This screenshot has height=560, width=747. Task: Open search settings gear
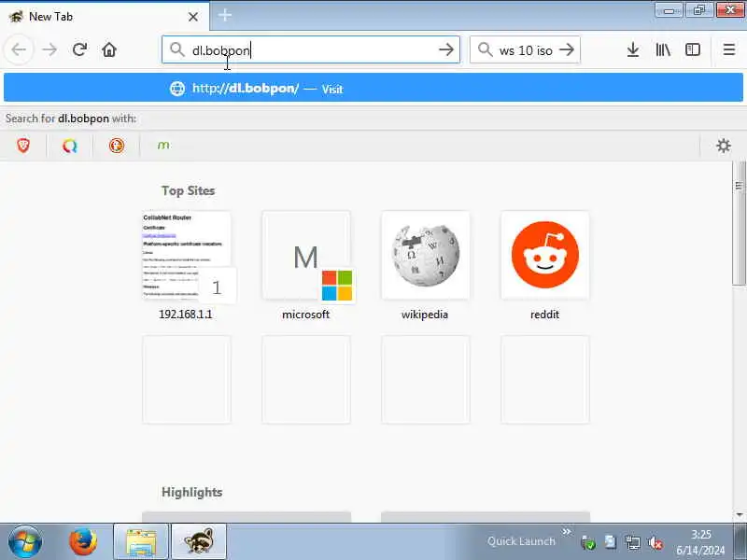tap(723, 146)
